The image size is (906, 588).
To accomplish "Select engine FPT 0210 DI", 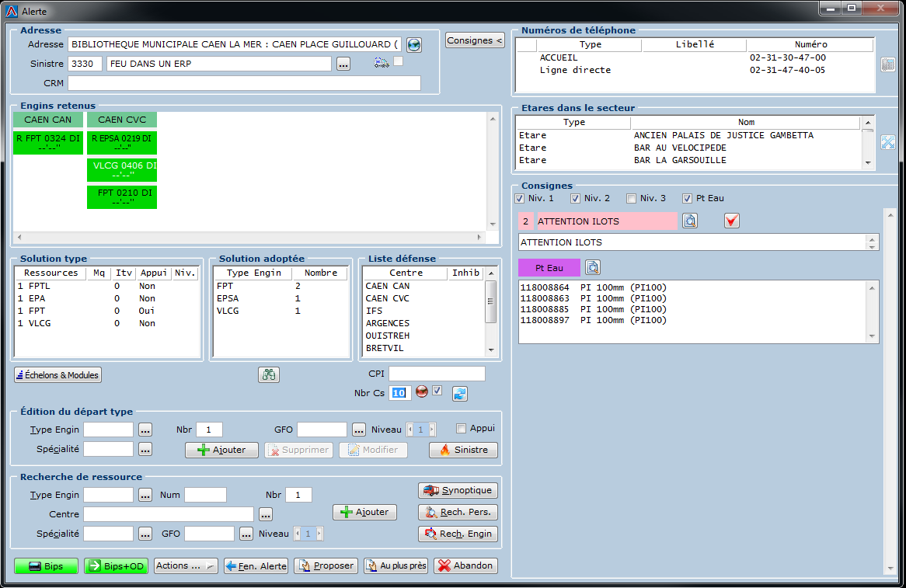I will coord(122,197).
